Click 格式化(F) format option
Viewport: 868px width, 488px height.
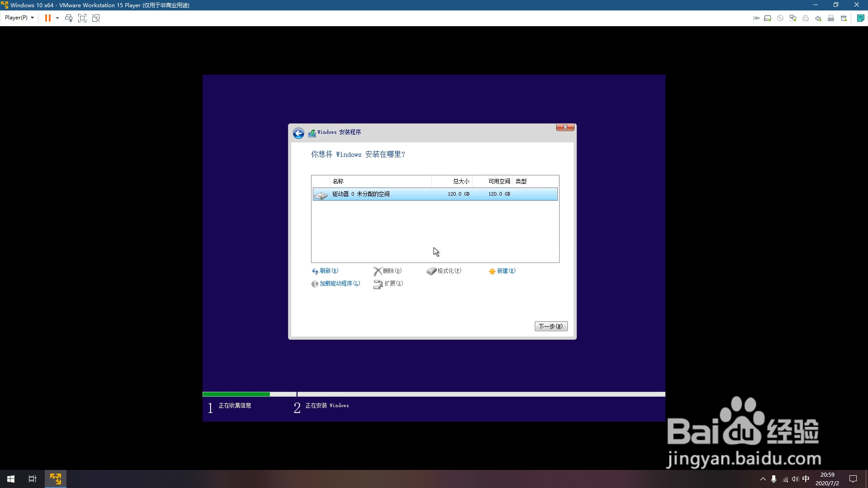pyautogui.click(x=444, y=271)
